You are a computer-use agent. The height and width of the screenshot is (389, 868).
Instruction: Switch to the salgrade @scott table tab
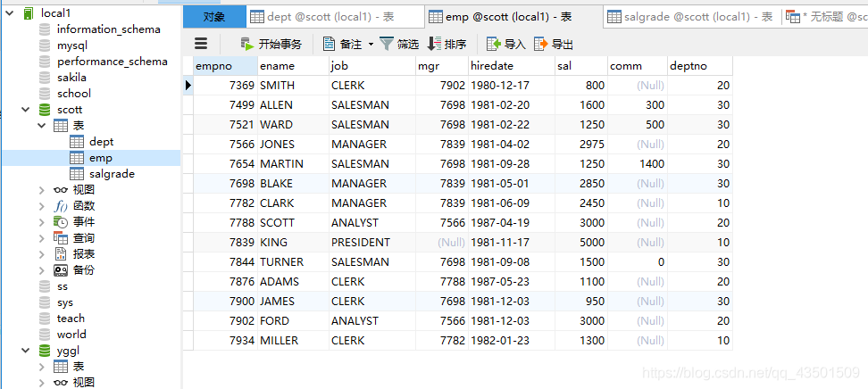tap(692, 17)
